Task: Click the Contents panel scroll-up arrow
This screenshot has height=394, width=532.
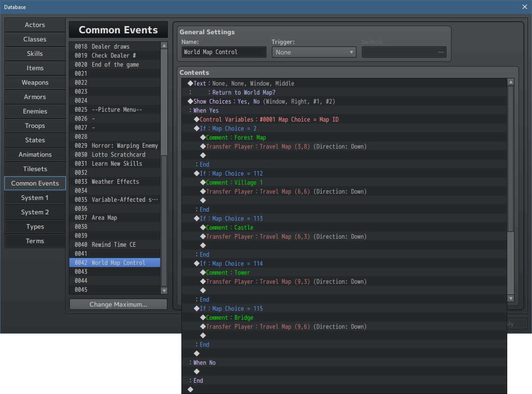Action: coord(510,82)
